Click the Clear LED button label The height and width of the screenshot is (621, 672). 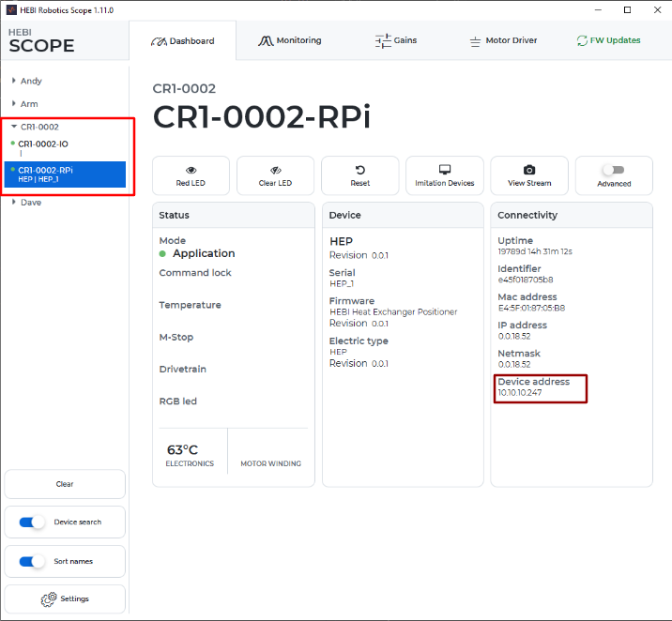click(275, 183)
